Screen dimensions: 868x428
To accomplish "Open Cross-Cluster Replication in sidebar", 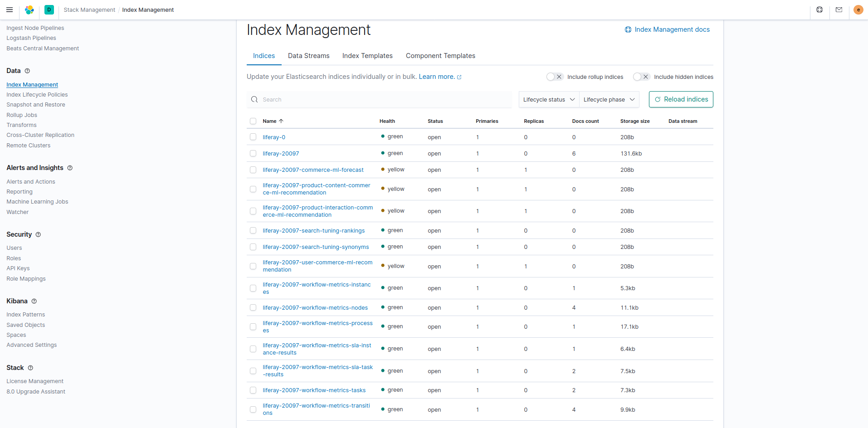I will (40, 135).
